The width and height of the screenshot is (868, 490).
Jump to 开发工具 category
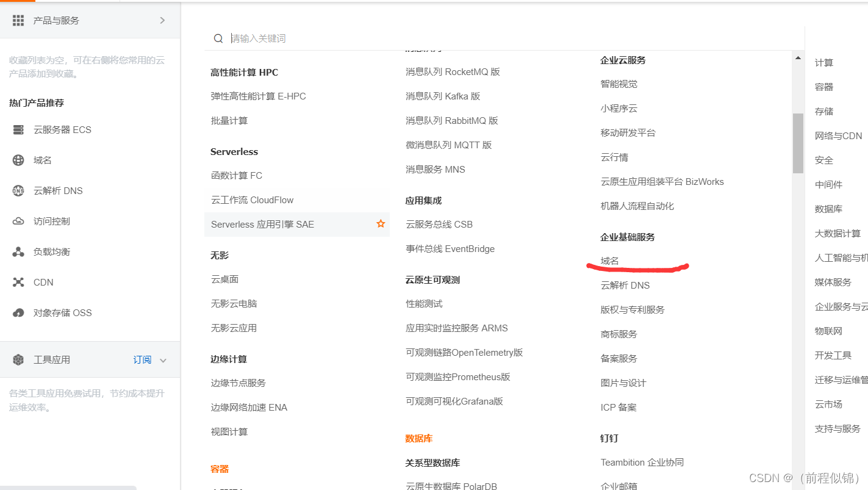point(833,355)
